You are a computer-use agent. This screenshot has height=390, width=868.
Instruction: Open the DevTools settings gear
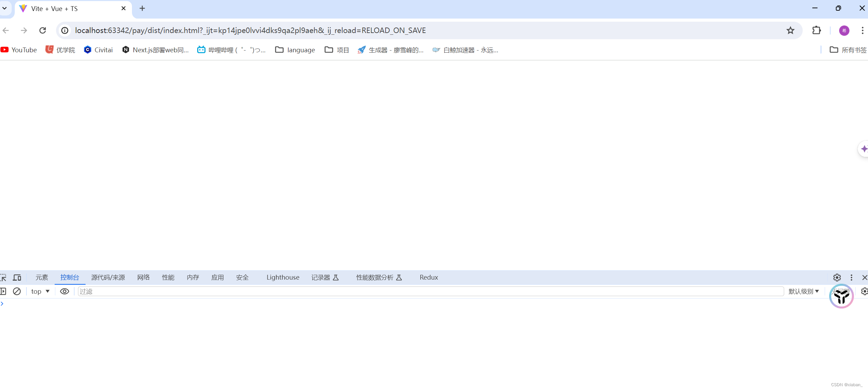(837, 278)
